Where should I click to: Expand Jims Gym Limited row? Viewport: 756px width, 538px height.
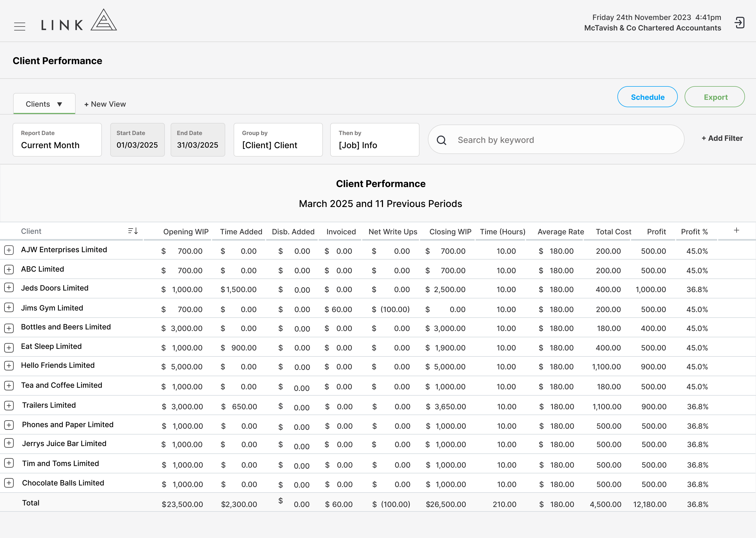[9, 307]
